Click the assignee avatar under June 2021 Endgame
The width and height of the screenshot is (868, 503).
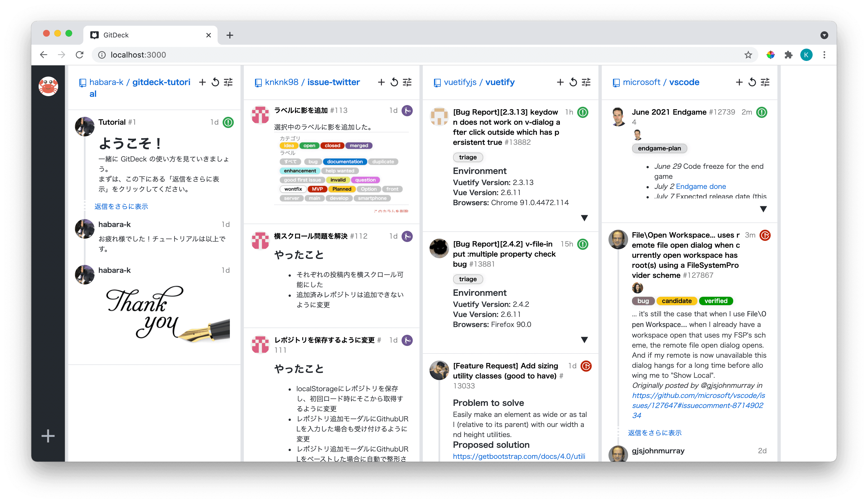click(637, 135)
